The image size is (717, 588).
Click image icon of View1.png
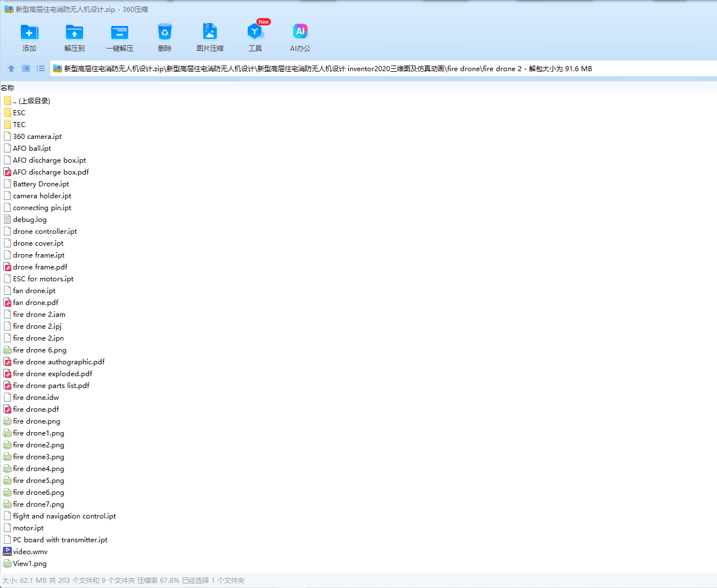[7, 564]
